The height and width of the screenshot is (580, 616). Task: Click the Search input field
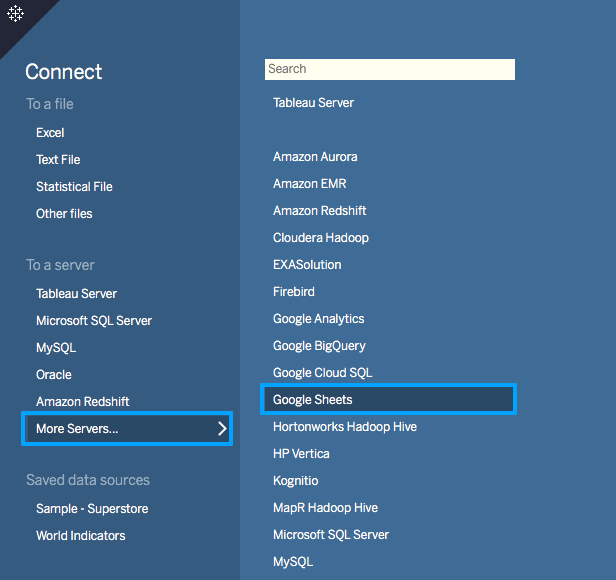pos(389,69)
